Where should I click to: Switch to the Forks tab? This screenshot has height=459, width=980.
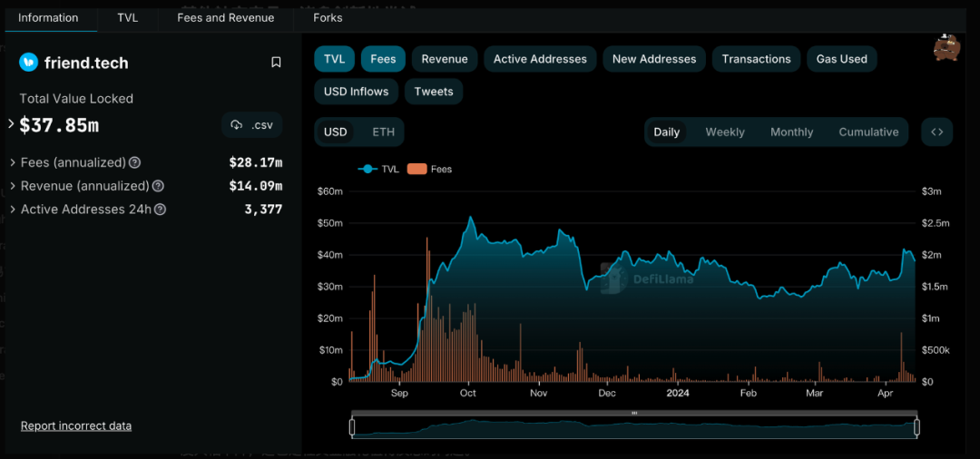pyautogui.click(x=328, y=17)
